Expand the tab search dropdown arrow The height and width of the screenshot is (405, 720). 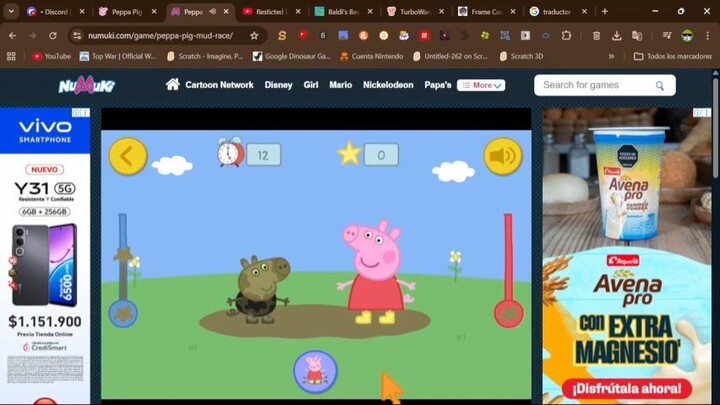(x=11, y=11)
